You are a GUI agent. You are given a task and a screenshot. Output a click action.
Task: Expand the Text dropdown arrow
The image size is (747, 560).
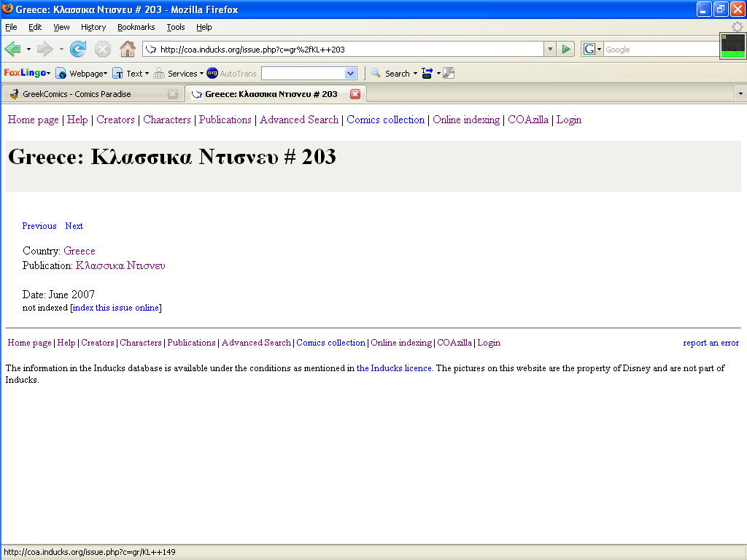click(147, 74)
